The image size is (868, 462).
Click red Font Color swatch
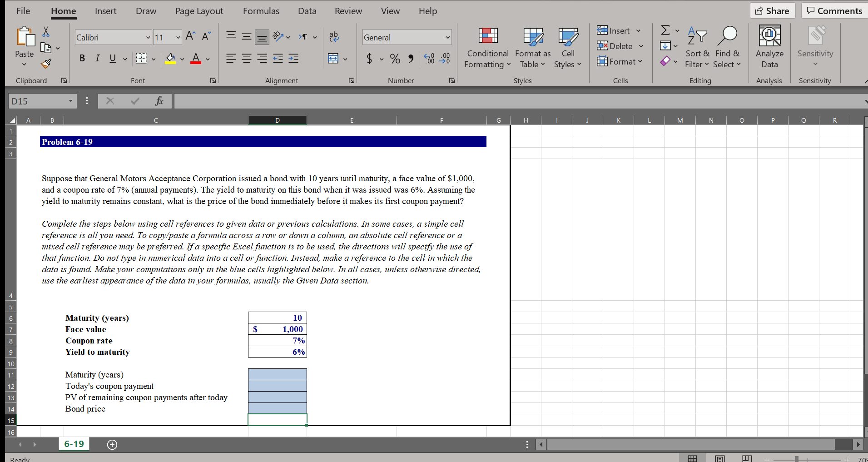(196, 59)
